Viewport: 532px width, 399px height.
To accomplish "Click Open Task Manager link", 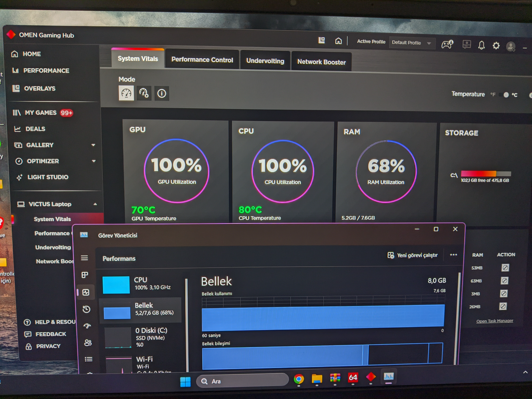I will (x=495, y=321).
